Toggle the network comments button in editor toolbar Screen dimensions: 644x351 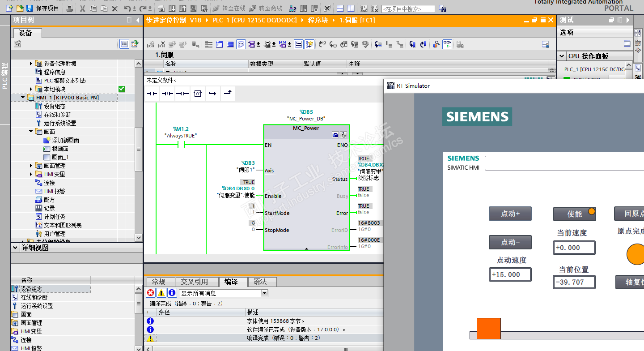coord(299,44)
